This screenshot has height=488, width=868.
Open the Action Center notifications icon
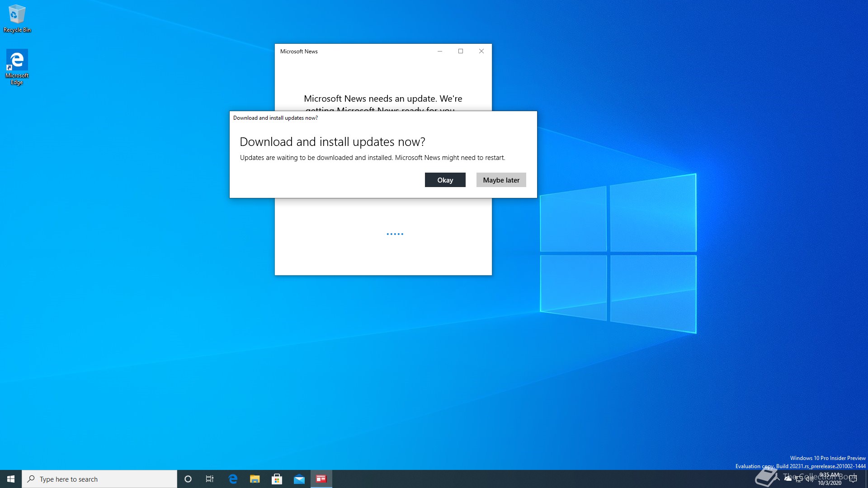[x=853, y=479]
